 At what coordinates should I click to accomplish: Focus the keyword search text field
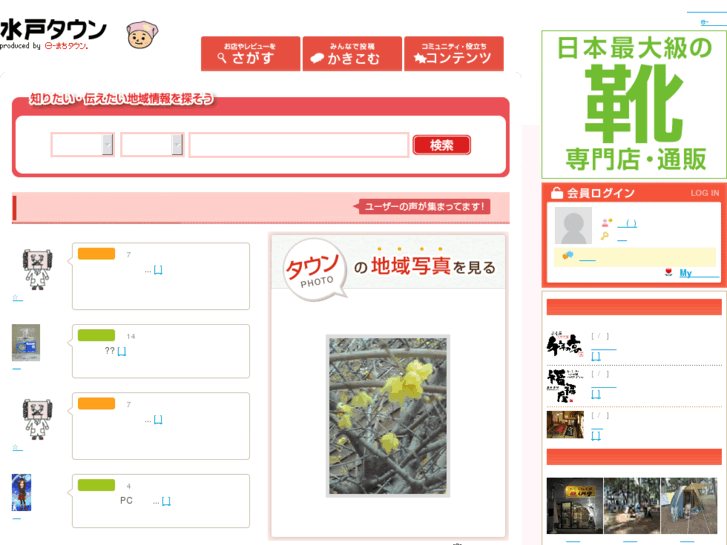pos(299,145)
